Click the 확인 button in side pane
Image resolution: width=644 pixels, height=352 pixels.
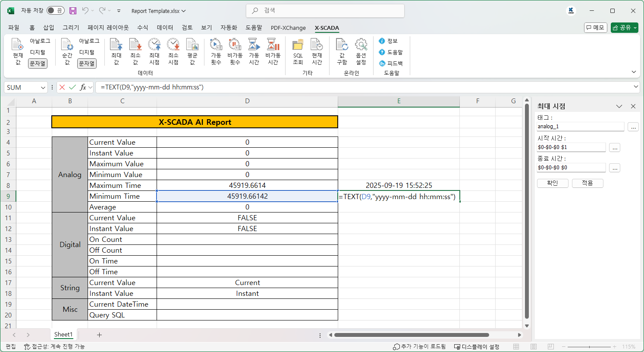552,183
